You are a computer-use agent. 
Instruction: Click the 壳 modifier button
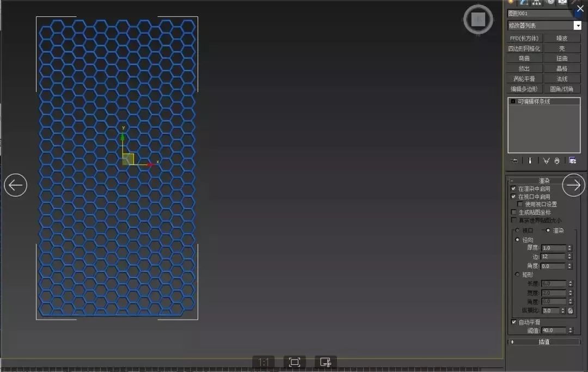click(x=562, y=48)
